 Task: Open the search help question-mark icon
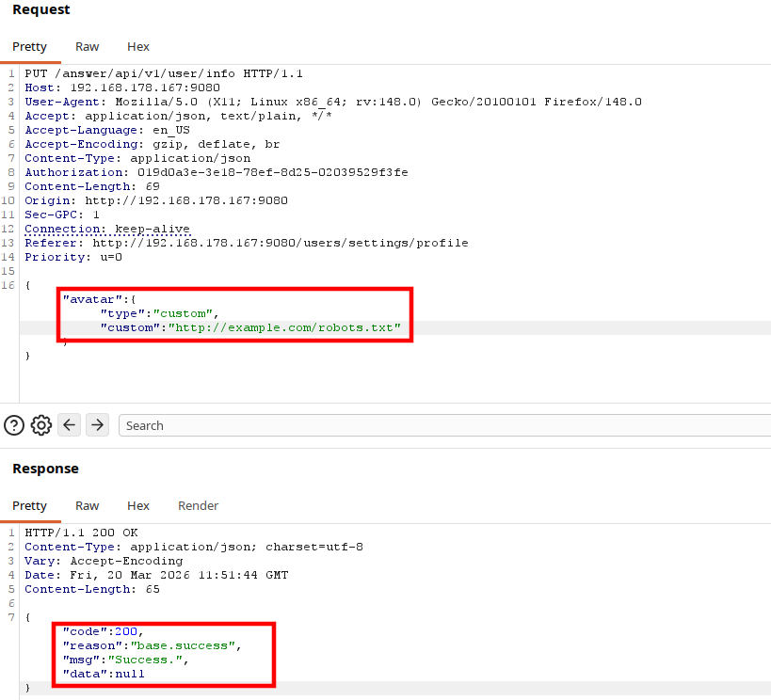click(14, 425)
